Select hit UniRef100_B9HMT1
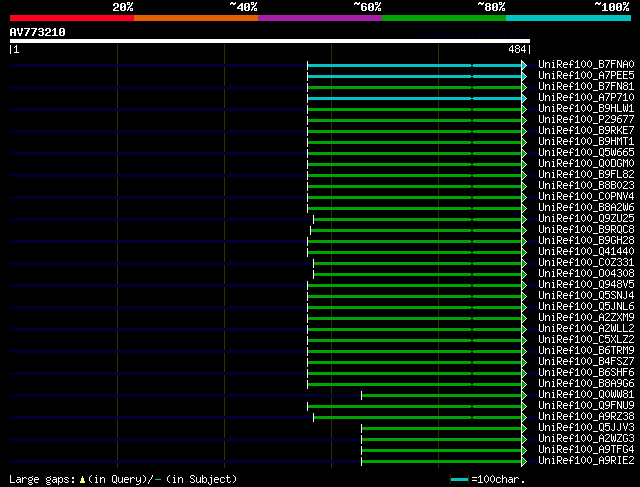 click(x=586, y=142)
